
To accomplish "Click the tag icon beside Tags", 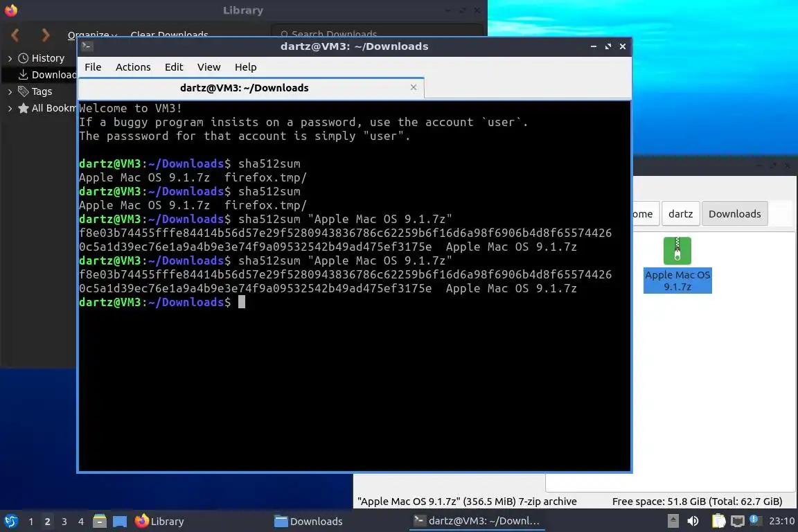I will [x=24, y=91].
